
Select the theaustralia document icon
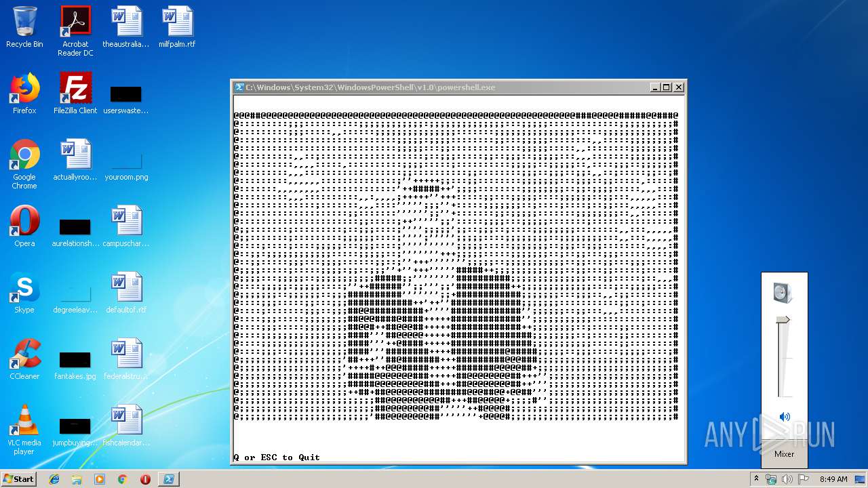[x=126, y=27]
